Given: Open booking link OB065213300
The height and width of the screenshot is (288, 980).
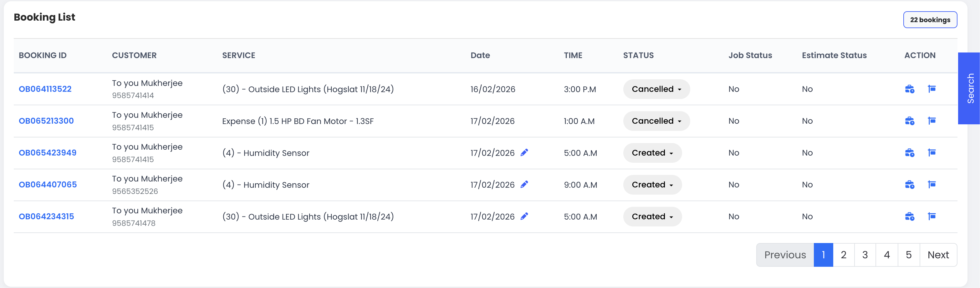Looking at the screenshot, I should 46,121.
